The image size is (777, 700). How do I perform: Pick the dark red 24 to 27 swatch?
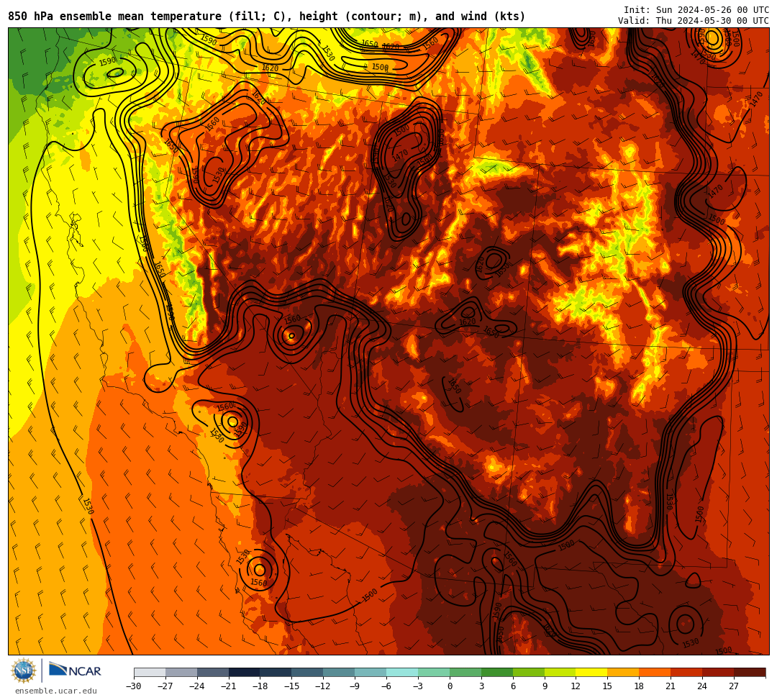[x=719, y=672]
